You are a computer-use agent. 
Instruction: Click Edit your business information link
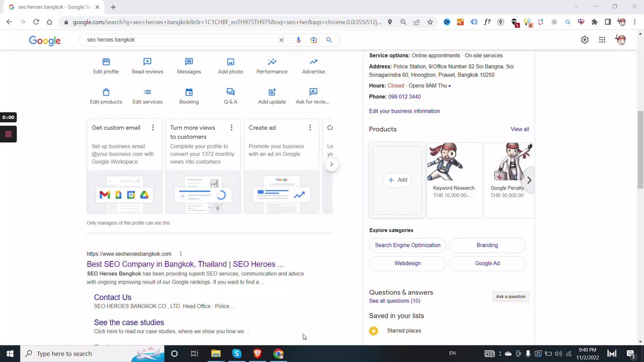click(405, 111)
